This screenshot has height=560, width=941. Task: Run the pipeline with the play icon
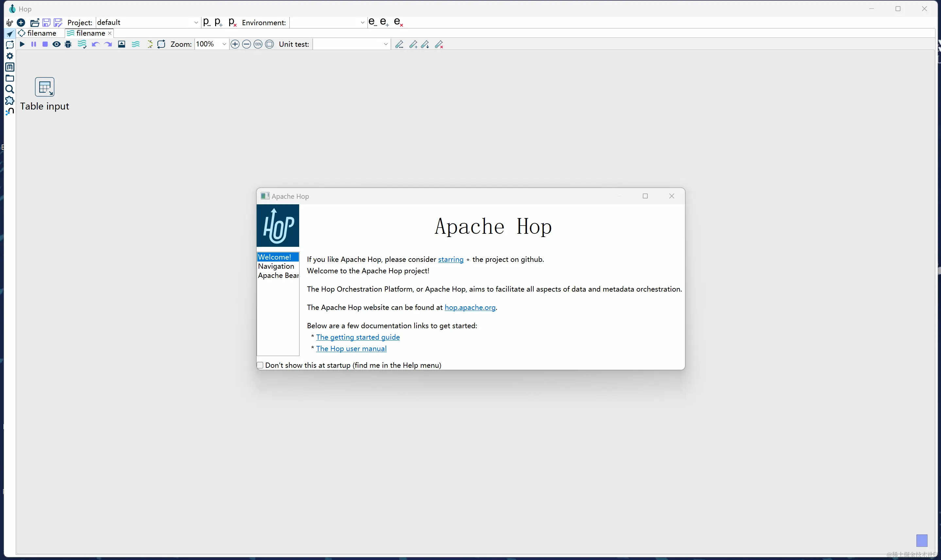22,44
